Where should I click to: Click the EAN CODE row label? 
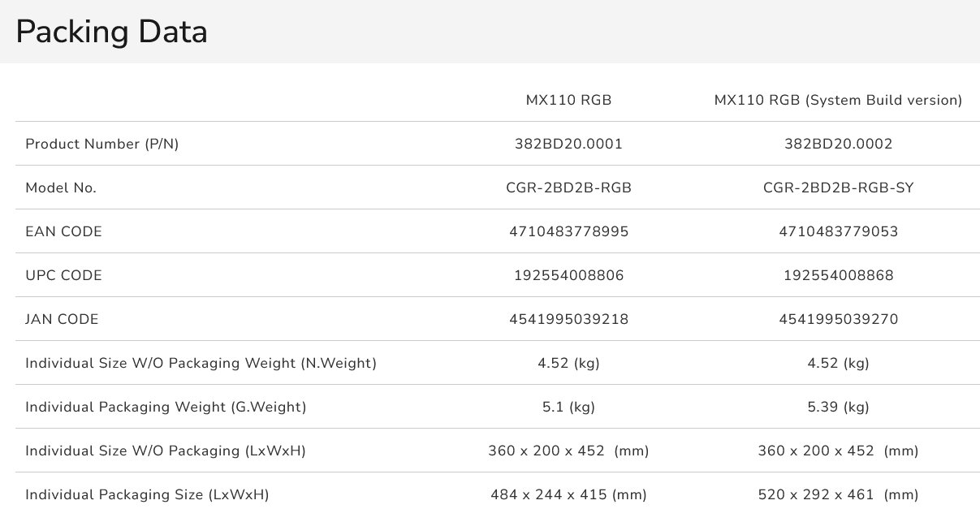coord(63,232)
